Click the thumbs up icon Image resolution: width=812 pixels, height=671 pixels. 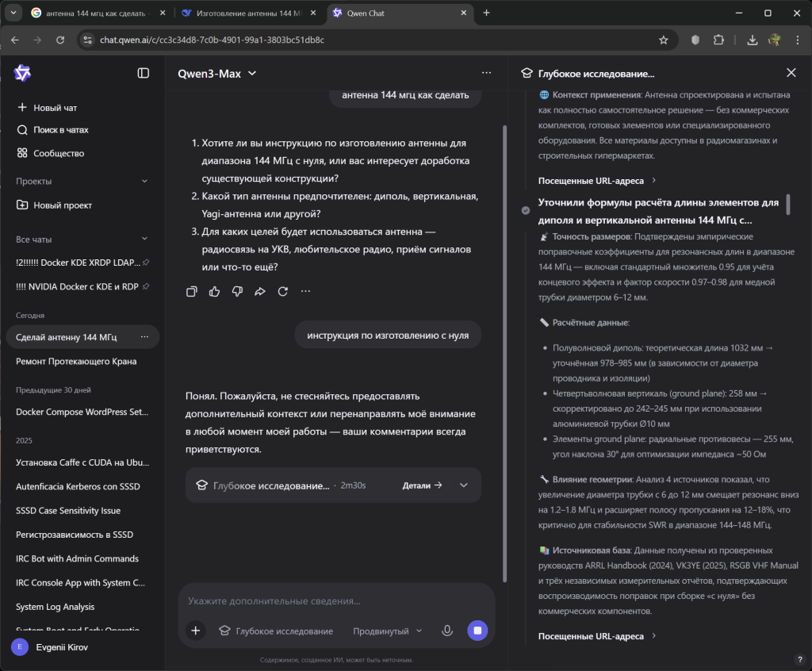click(x=214, y=292)
